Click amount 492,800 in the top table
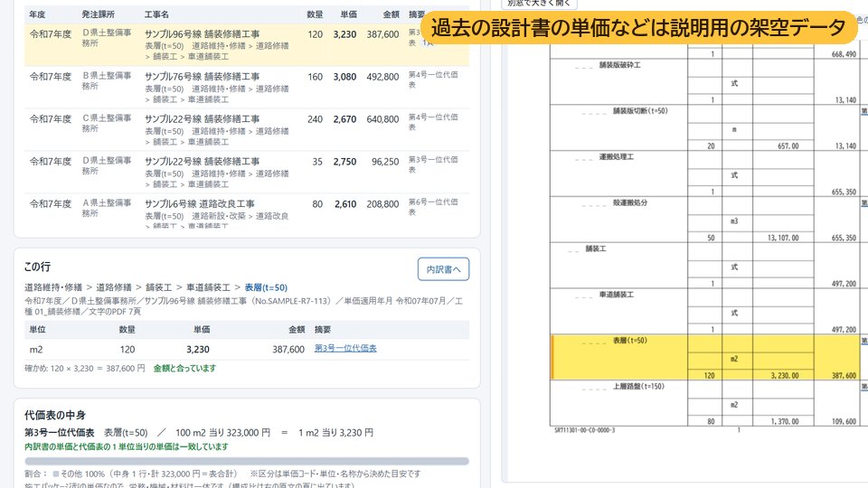This screenshot has height=488, width=868. click(382, 77)
